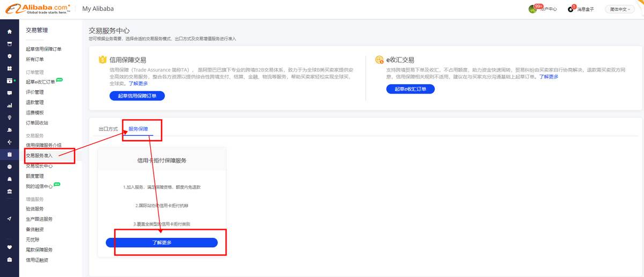Click the blue 了解更多 button in the card
Image resolution: width=644 pixels, height=277 pixels.
(x=162, y=243)
